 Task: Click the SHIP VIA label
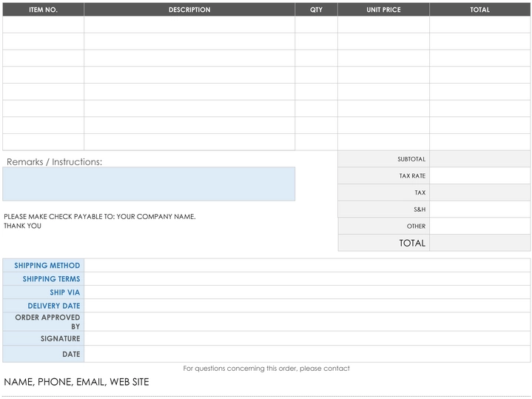(x=65, y=292)
